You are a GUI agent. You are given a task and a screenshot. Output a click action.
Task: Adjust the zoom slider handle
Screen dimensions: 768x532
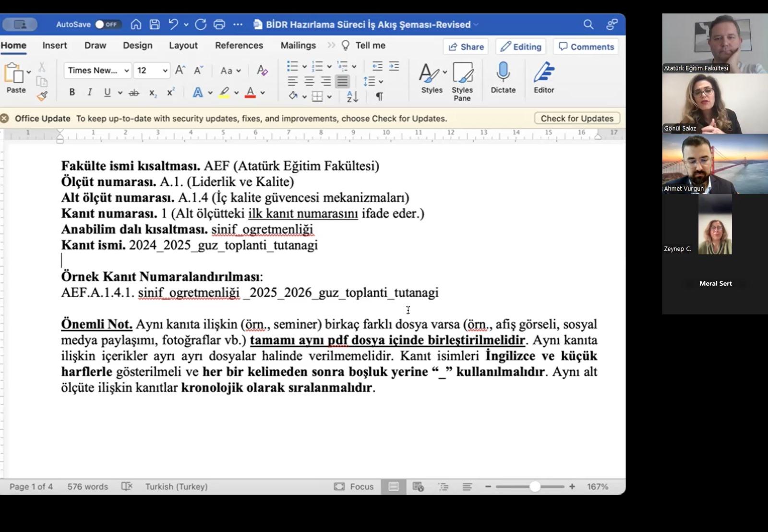click(535, 486)
